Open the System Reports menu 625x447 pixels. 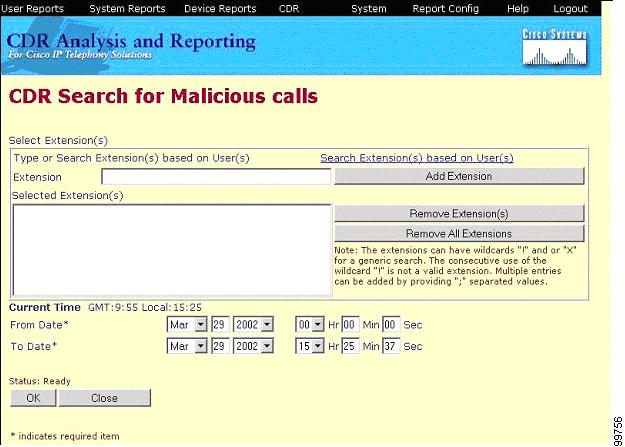tap(127, 8)
